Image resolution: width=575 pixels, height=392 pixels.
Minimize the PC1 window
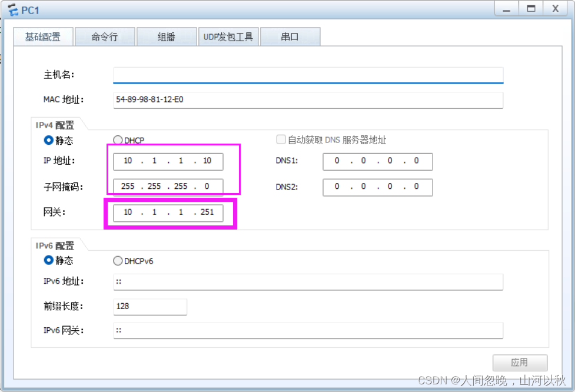tap(506, 9)
